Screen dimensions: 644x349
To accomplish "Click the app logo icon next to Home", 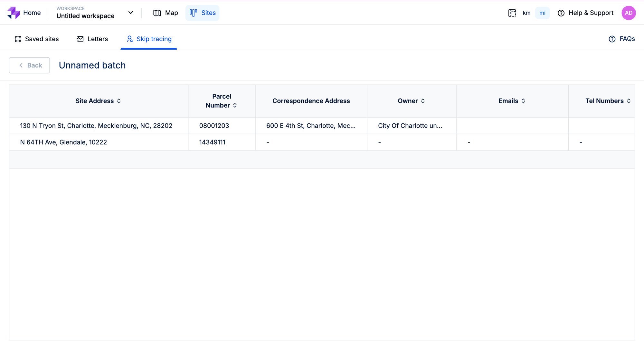I will (x=14, y=13).
